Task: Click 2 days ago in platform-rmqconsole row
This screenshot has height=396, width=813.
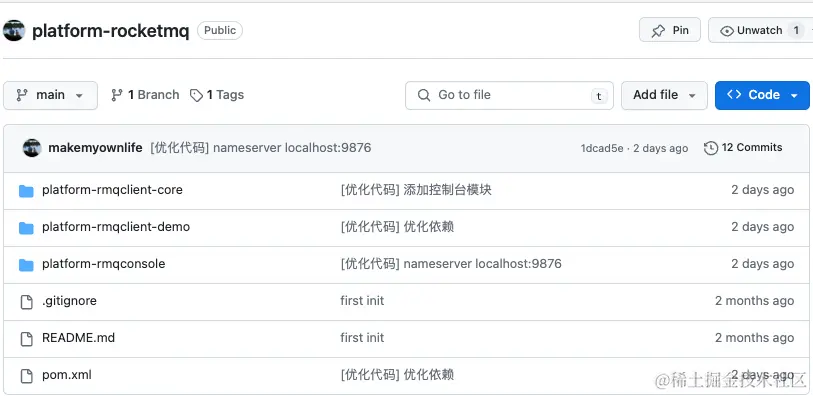Action: pyautogui.click(x=762, y=264)
